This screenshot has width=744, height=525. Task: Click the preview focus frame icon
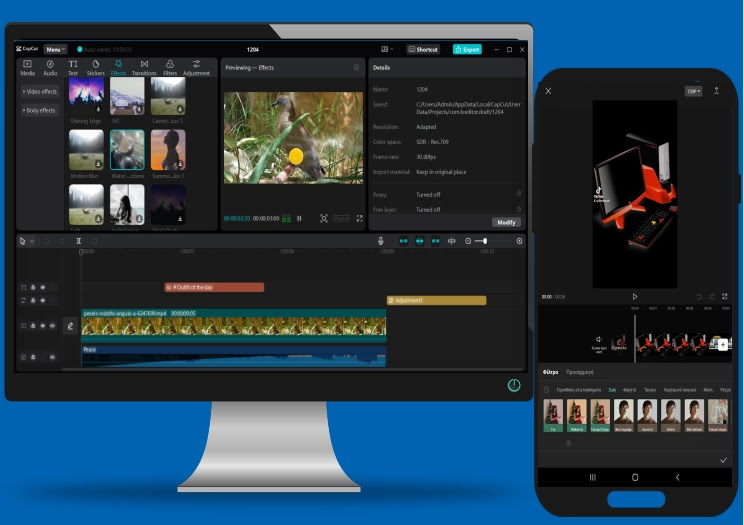324,218
